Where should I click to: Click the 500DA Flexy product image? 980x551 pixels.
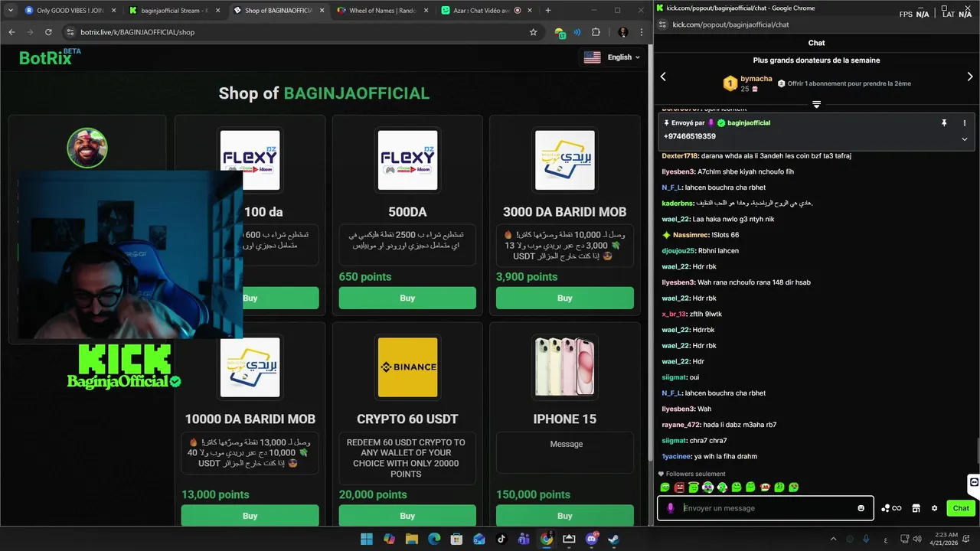pos(407,160)
